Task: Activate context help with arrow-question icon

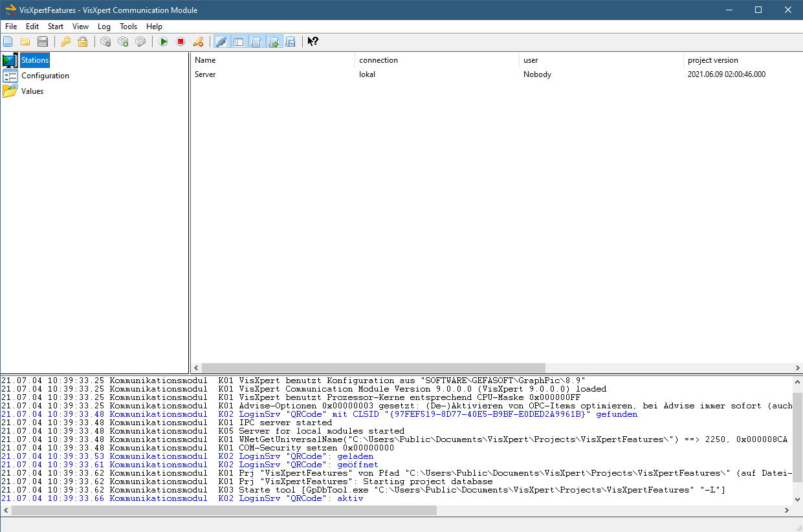Action: click(x=313, y=41)
